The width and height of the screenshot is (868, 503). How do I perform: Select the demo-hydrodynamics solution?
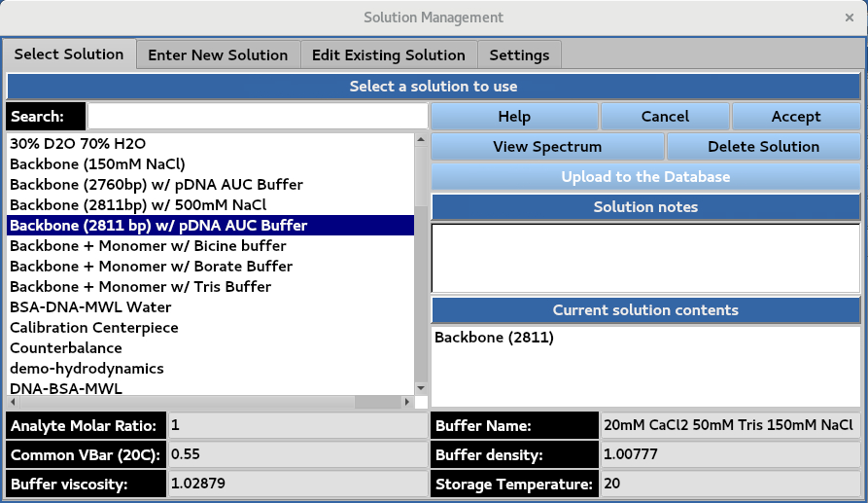pos(87,369)
